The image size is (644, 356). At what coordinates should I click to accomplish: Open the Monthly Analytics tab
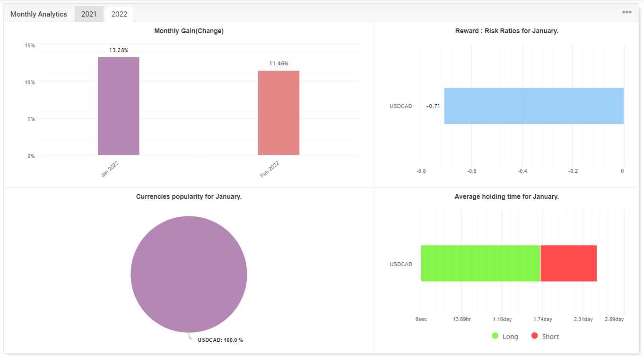click(x=39, y=14)
